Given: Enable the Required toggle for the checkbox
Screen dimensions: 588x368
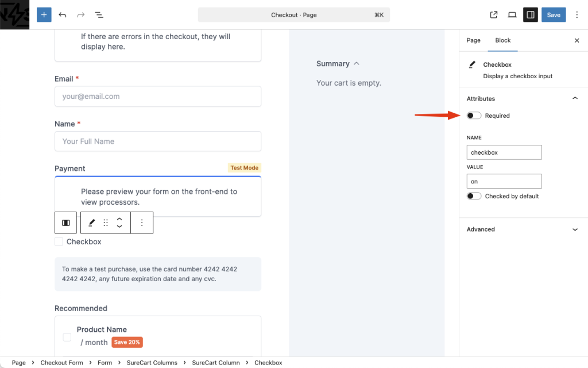Looking at the screenshot, I should [x=474, y=115].
